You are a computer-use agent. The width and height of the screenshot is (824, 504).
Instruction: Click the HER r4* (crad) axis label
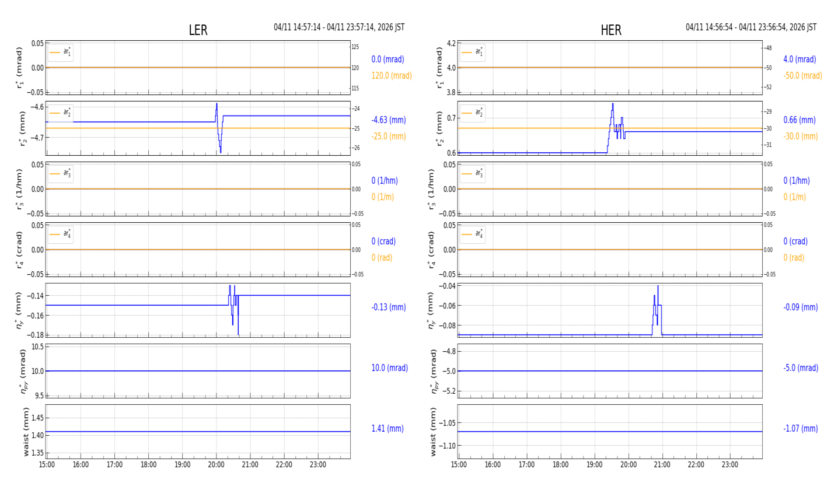pos(433,250)
